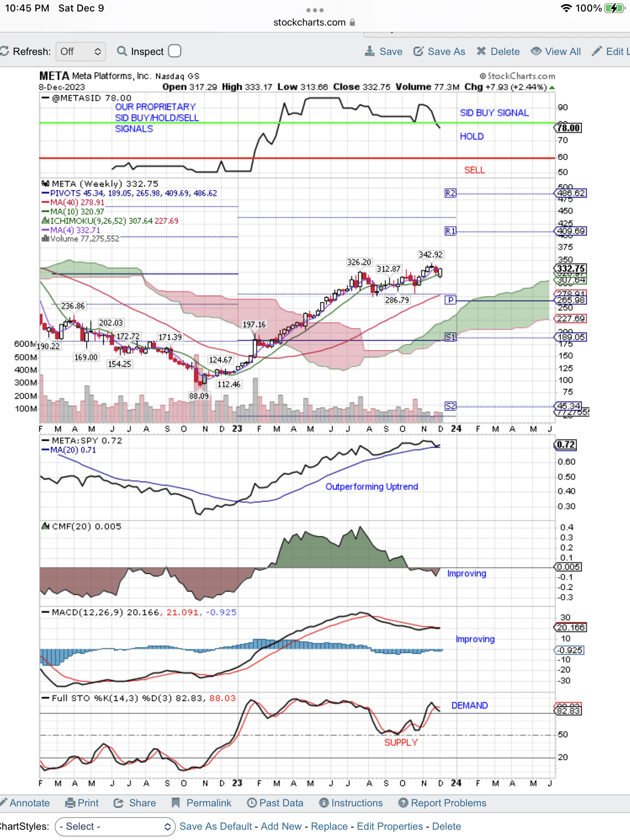
Task: Open the Permalink link
Action: (x=209, y=803)
